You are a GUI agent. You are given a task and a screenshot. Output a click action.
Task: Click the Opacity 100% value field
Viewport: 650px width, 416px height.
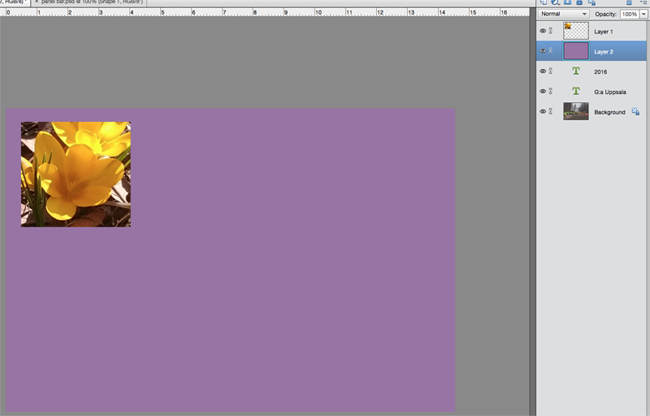coord(630,14)
